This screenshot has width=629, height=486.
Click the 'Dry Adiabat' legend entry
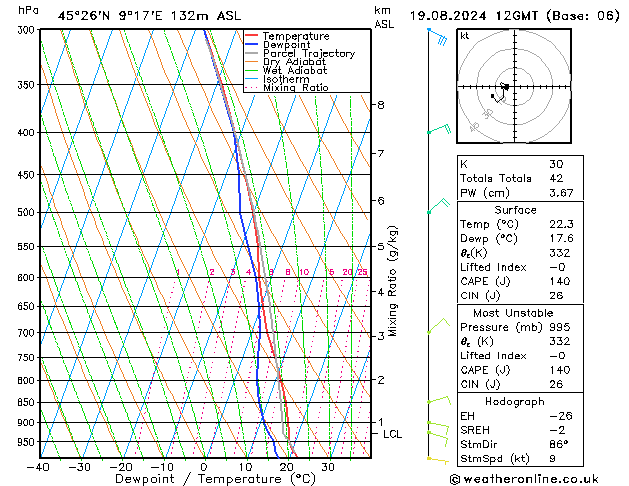pos(294,62)
